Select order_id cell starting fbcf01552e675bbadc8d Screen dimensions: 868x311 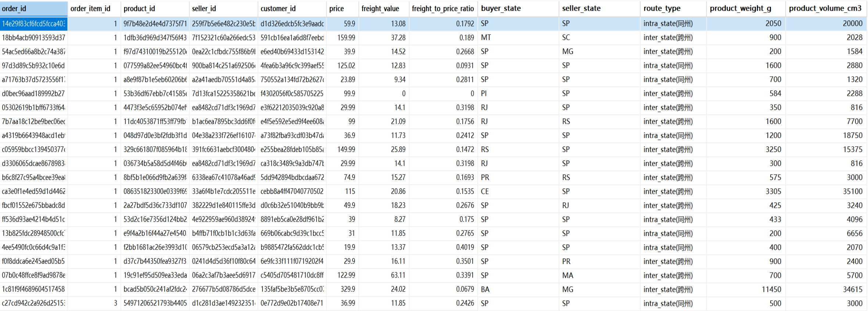[x=34, y=205]
